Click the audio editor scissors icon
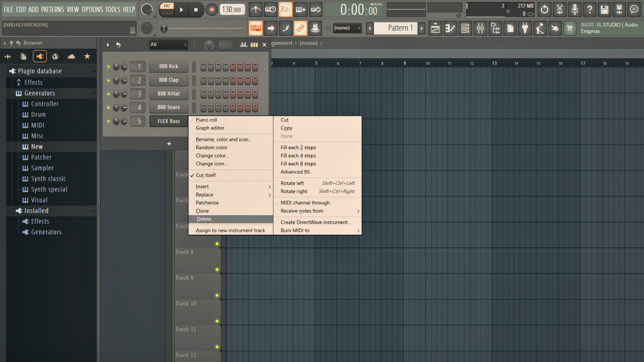 tap(560, 9)
